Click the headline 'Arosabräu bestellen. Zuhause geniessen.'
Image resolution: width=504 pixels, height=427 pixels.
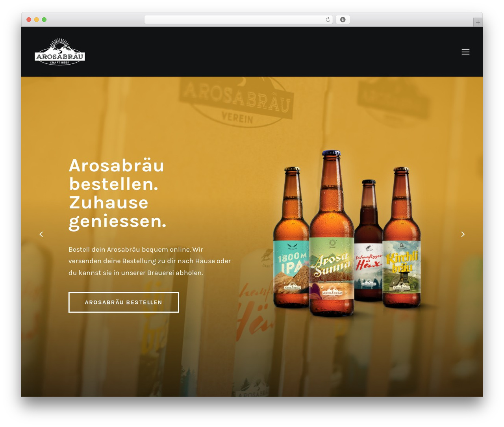click(x=118, y=193)
